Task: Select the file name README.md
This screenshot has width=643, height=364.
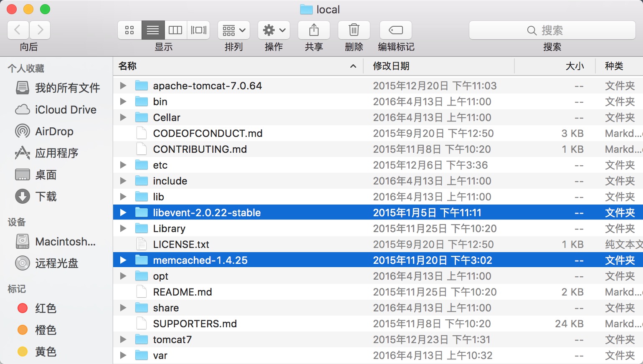Action: point(182,292)
